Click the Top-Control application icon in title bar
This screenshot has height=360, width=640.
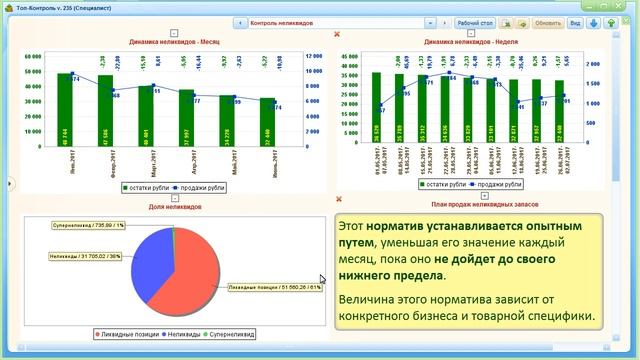(x=9, y=8)
